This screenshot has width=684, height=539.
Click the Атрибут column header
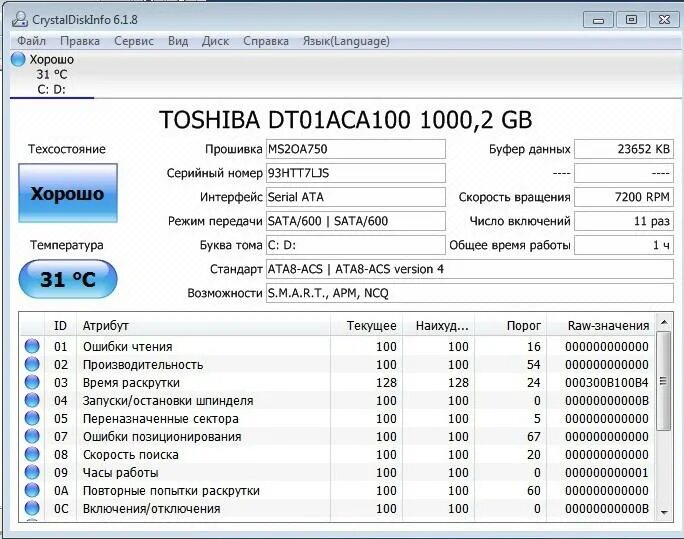203,326
